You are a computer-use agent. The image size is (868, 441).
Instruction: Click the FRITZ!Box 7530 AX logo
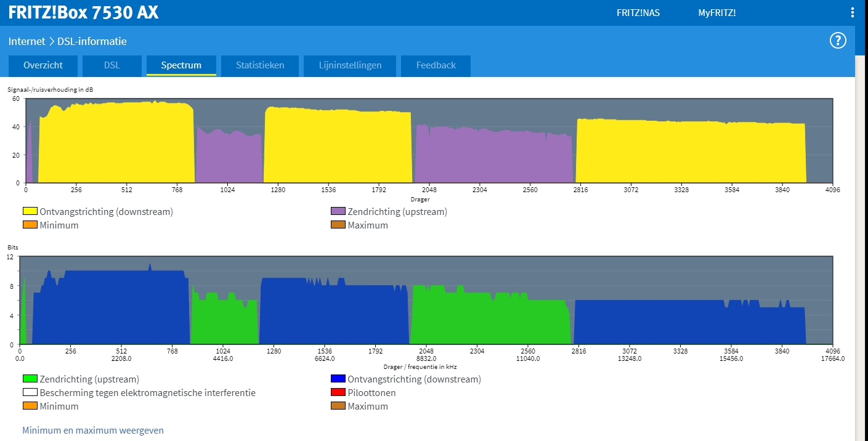point(83,12)
